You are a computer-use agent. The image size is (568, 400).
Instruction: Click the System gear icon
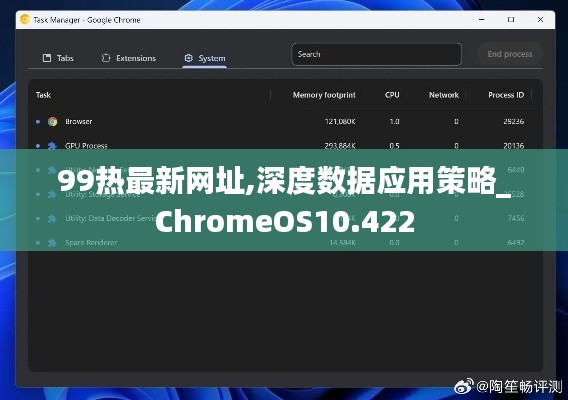pos(188,58)
